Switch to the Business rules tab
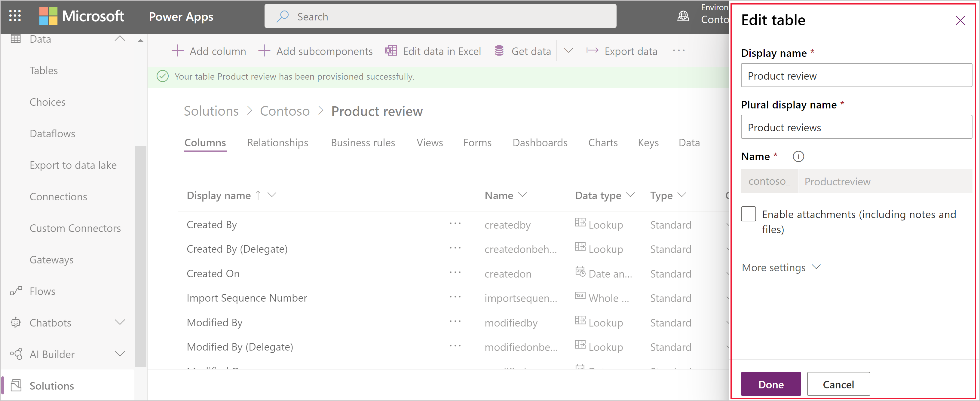This screenshot has width=980, height=401. (x=363, y=142)
